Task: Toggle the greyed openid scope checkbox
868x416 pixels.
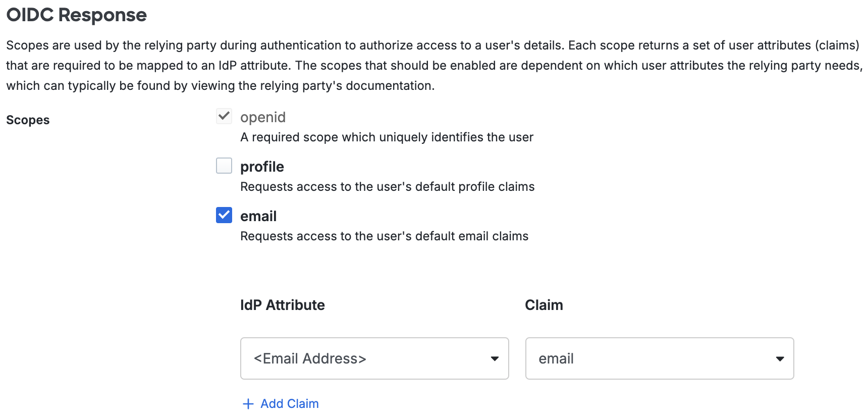Action: [224, 117]
